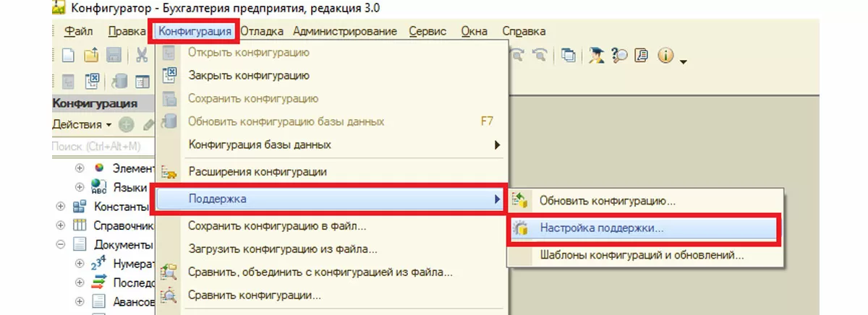Choose Закрыть конфигурацию from the menu
868x315 pixels.
[x=331, y=75]
